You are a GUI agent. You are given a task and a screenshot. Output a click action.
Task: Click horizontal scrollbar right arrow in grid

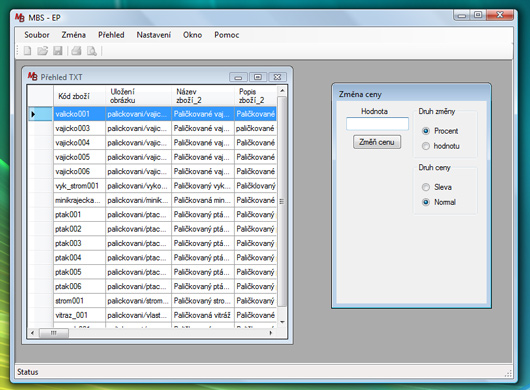pyautogui.click(x=271, y=333)
